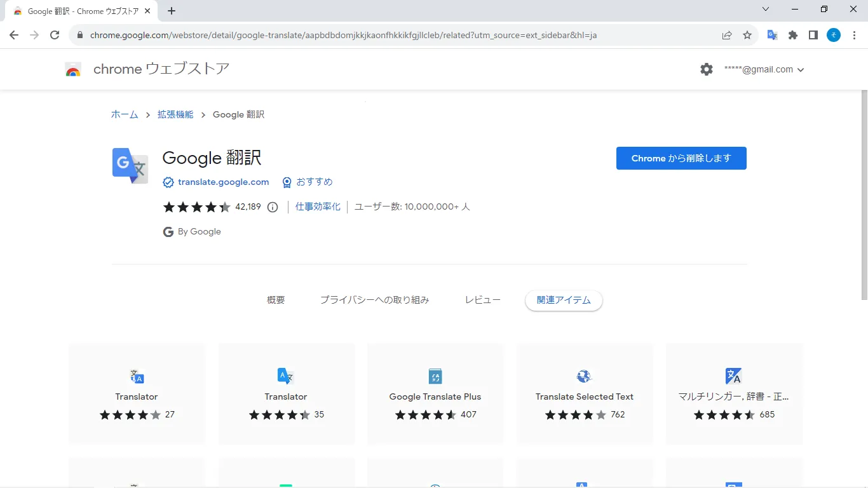Click the Google G logo by By Google

pyautogui.click(x=168, y=232)
